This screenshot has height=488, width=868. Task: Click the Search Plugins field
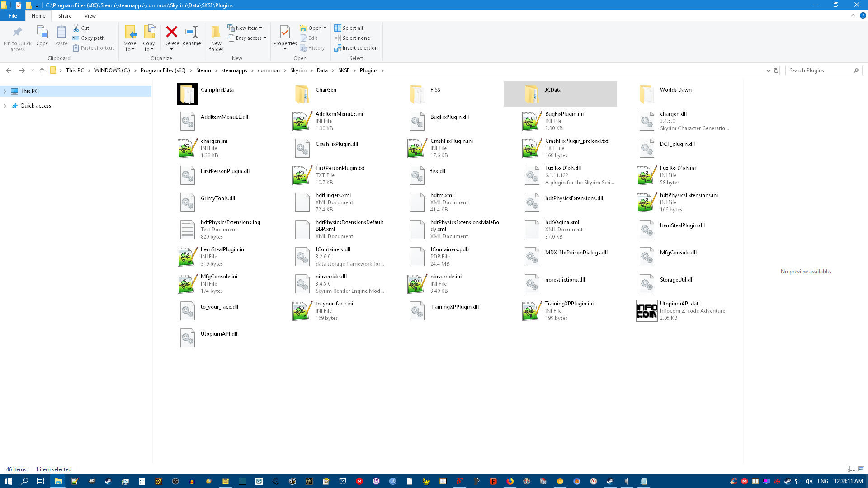[x=819, y=70]
